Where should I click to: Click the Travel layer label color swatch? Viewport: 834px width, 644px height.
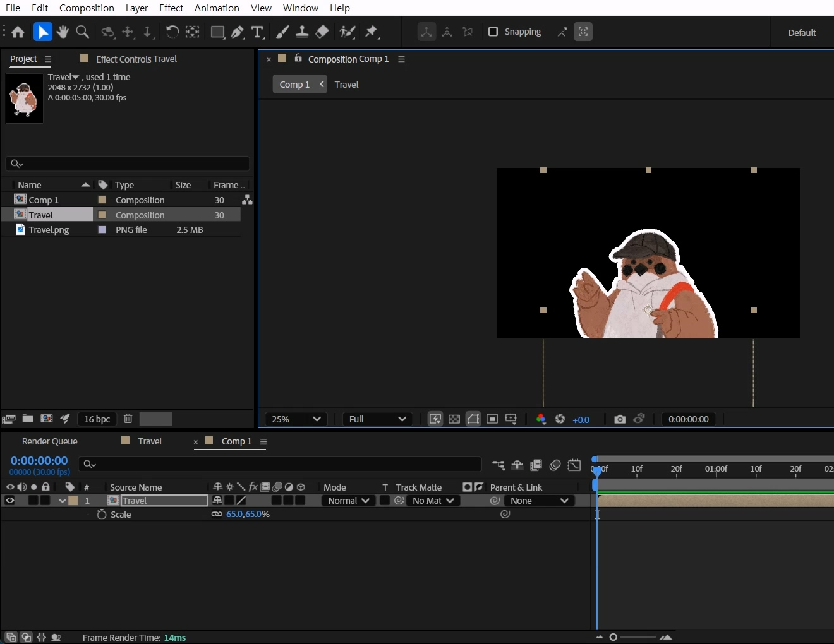[x=73, y=501]
